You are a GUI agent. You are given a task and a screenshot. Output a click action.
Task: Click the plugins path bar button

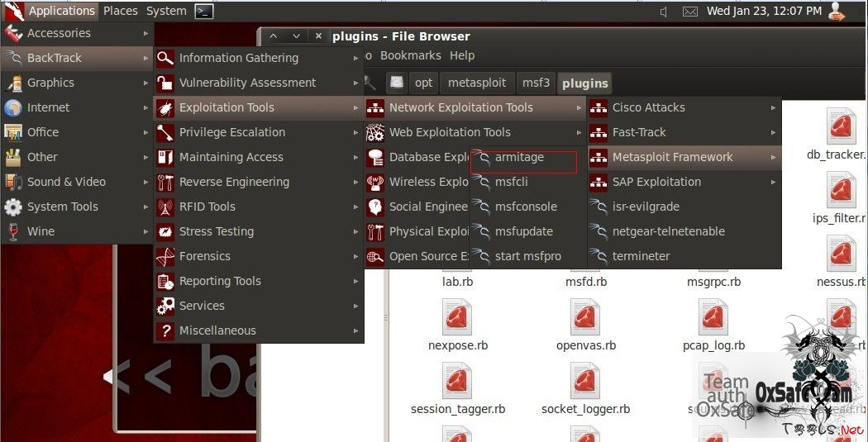pos(584,83)
